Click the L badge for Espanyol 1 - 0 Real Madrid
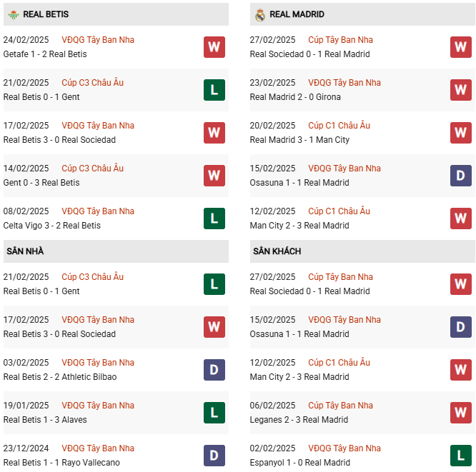476x472 pixels. pyautogui.click(x=461, y=456)
